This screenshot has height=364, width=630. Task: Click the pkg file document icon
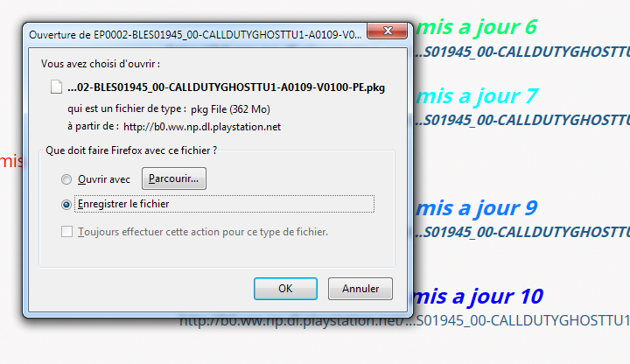56,87
